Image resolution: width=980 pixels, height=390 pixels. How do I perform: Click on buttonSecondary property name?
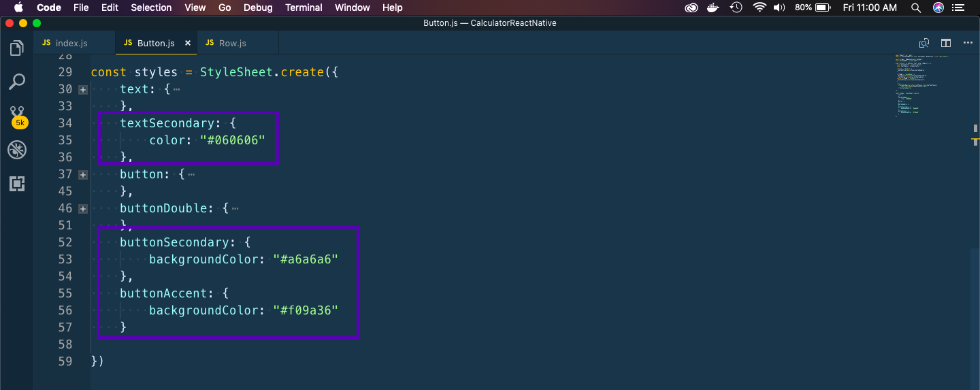pyautogui.click(x=175, y=242)
